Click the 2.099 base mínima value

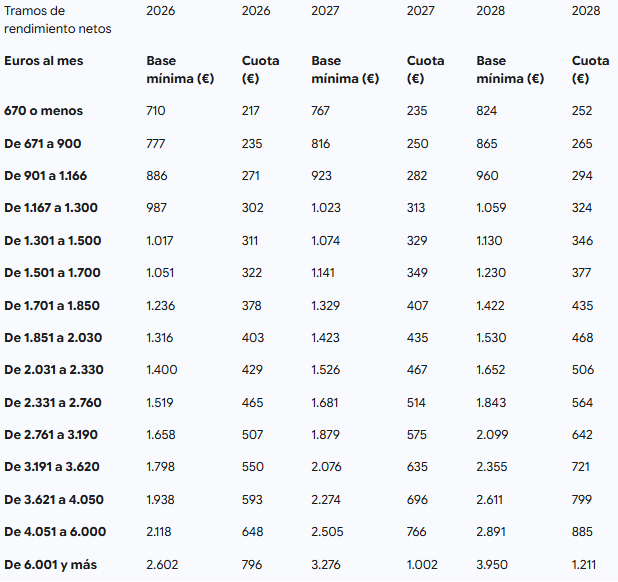point(494,435)
